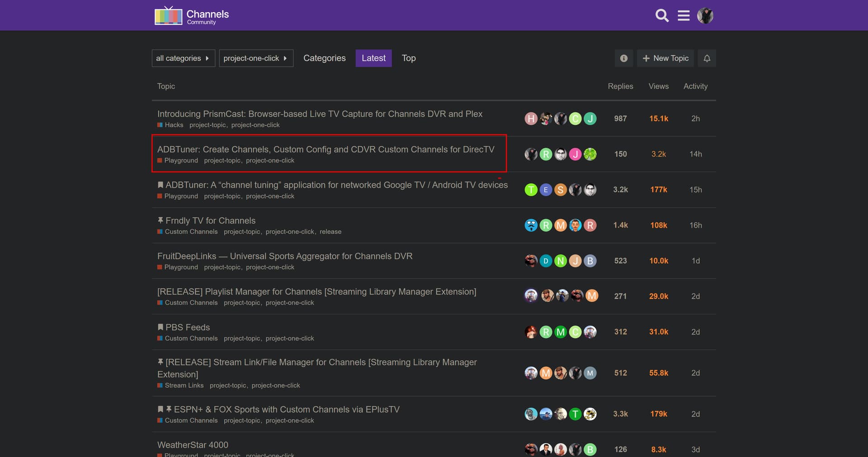The height and width of the screenshot is (457, 868).
Task: Expand the all categories dropdown
Action: 183,58
